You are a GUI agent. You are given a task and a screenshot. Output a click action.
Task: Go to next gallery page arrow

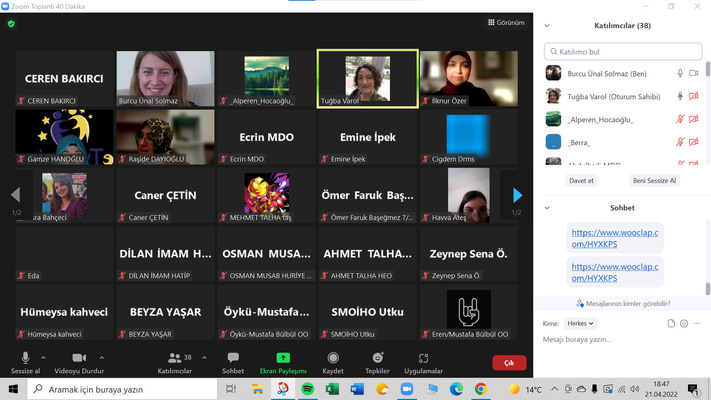517,195
